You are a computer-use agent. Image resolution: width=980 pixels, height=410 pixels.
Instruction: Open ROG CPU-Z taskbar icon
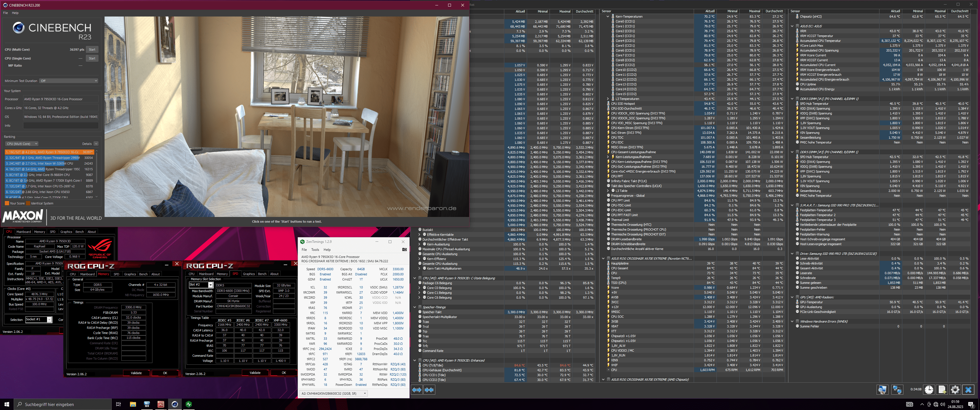pyautogui.click(x=161, y=404)
